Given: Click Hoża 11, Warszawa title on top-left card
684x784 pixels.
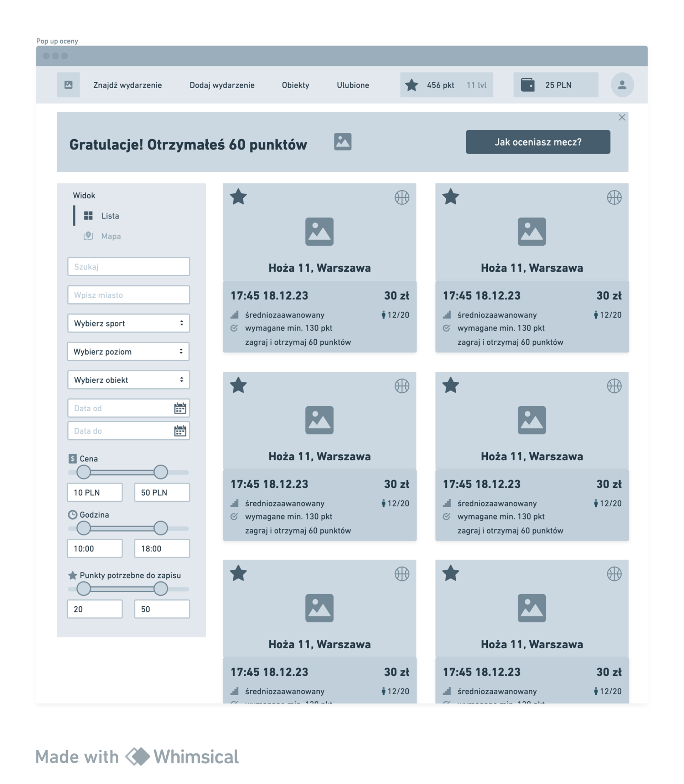Looking at the screenshot, I should 320,268.
